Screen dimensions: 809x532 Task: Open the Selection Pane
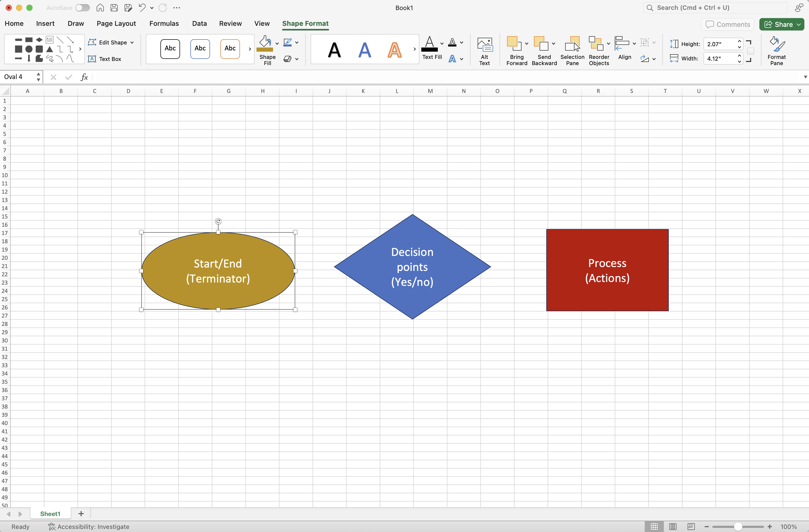(572, 51)
